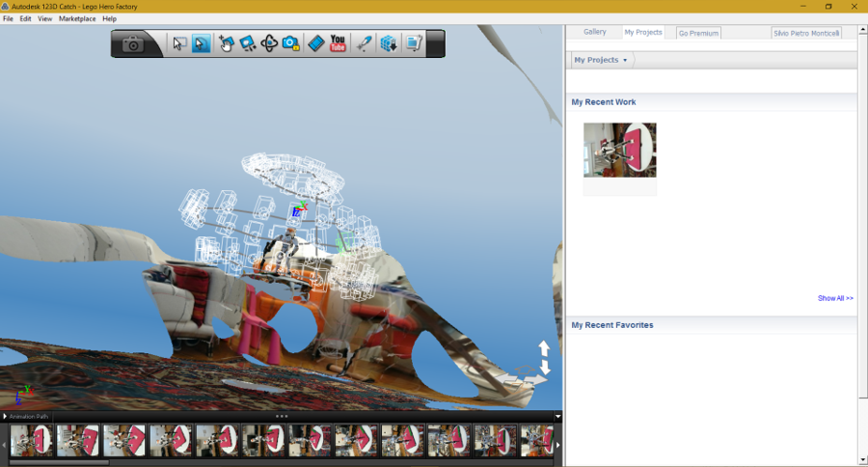
Task: Click the right panel vertical scrollbar
Action: point(863,216)
